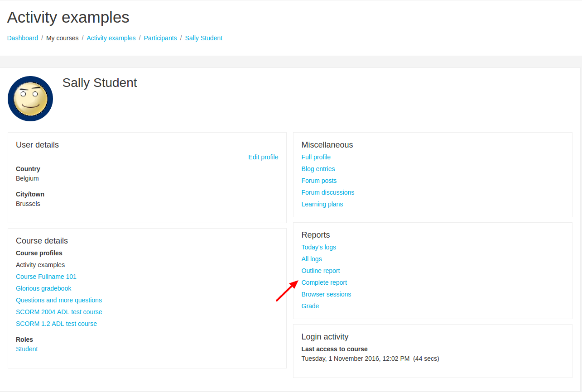This screenshot has height=392, width=582.
Task: Open Questions and more questions course
Action: pos(59,300)
